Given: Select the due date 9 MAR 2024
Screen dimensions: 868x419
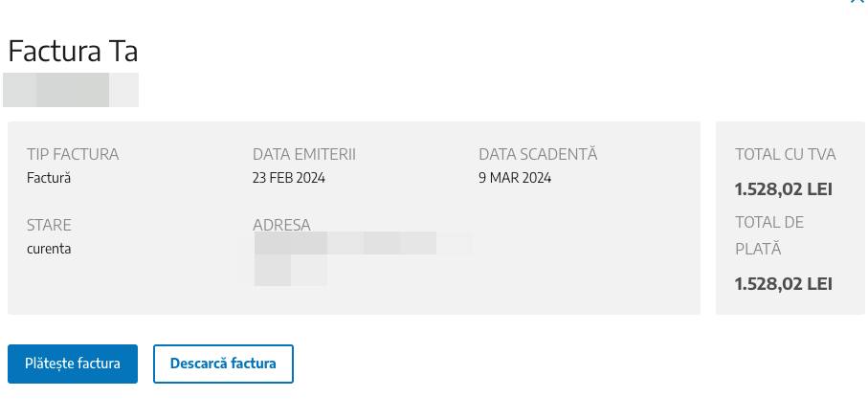Looking at the screenshot, I should click(x=515, y=178).
